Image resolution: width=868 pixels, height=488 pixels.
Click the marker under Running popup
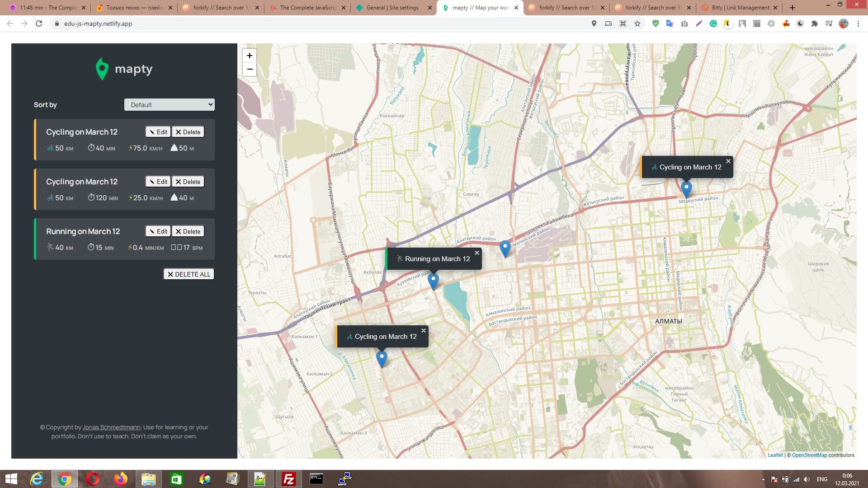pos(433,280)
